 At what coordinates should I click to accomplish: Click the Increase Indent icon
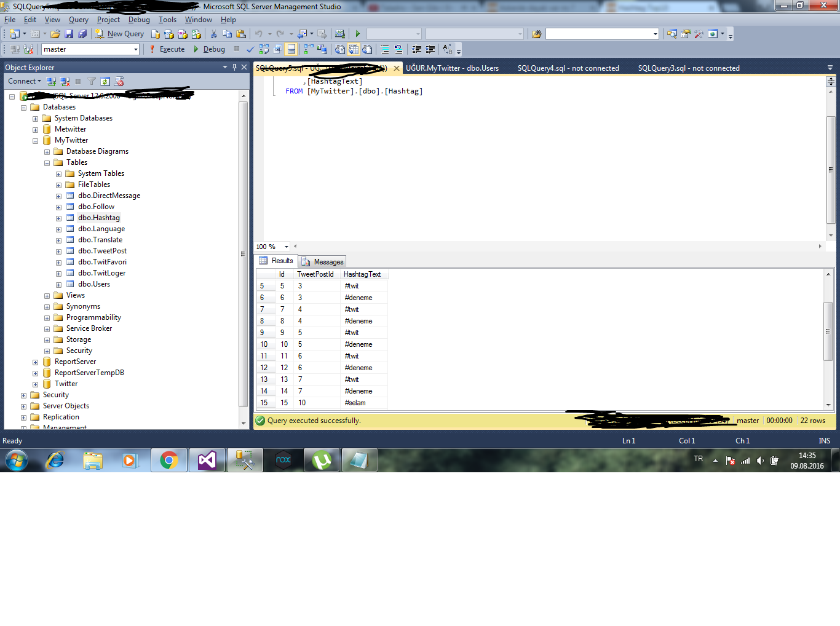430,49
